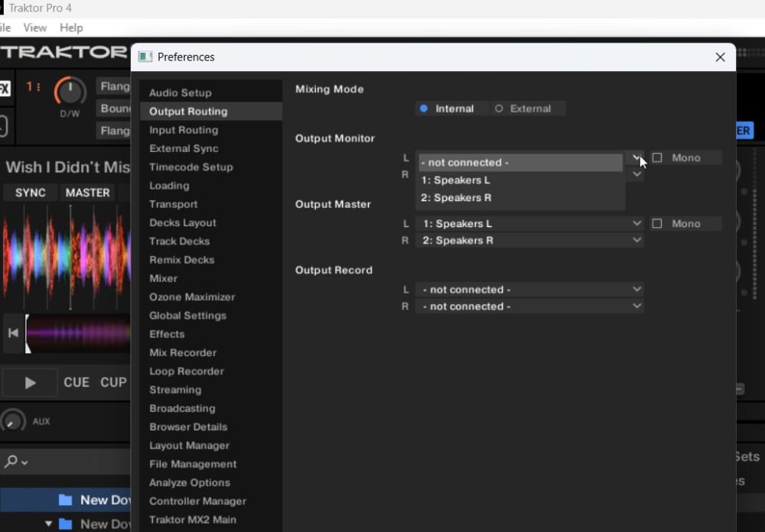Open Broadcasting preferences page
Viewport: 765px width, 532px height.
click(x=211, y=408)
